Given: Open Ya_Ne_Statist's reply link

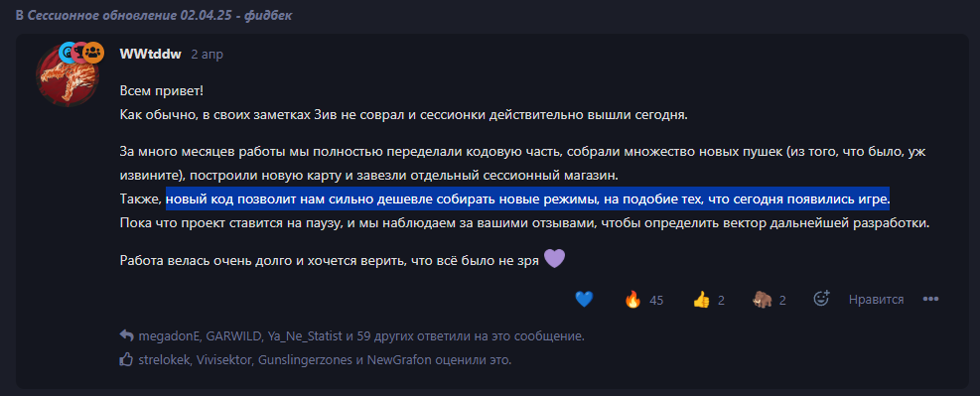Looking at the screenshot, I should click(305, 336).
